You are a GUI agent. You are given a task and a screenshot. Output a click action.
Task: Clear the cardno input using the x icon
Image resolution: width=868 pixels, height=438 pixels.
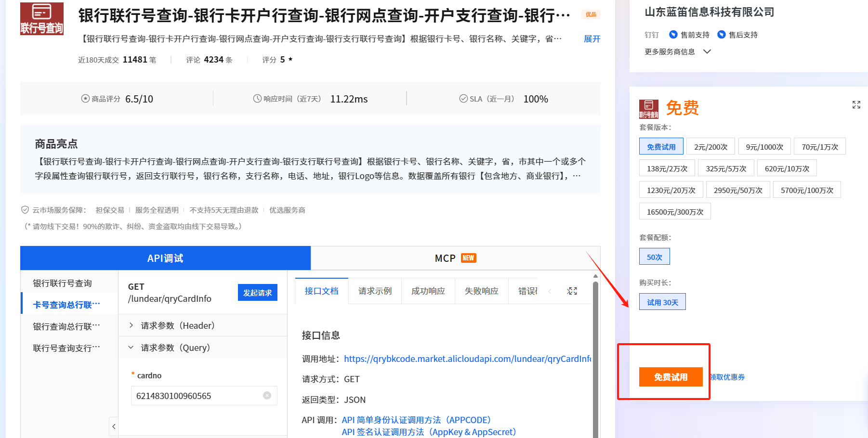pos(267,395)
